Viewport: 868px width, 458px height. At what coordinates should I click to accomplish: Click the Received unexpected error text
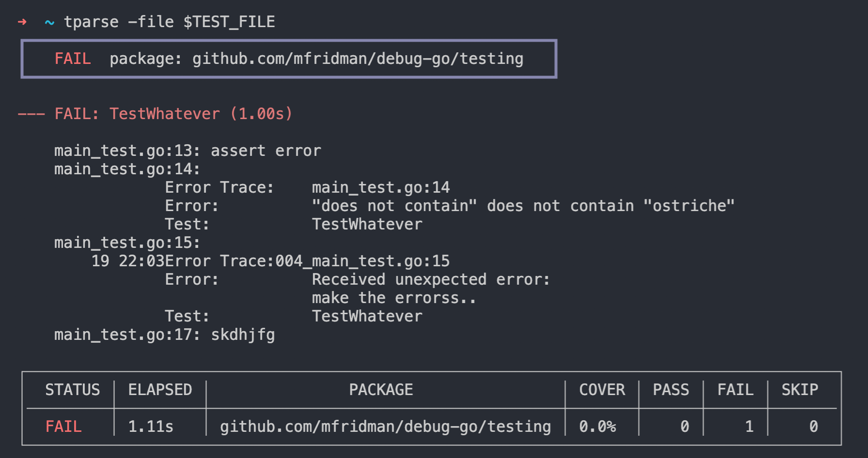point(431,279)
